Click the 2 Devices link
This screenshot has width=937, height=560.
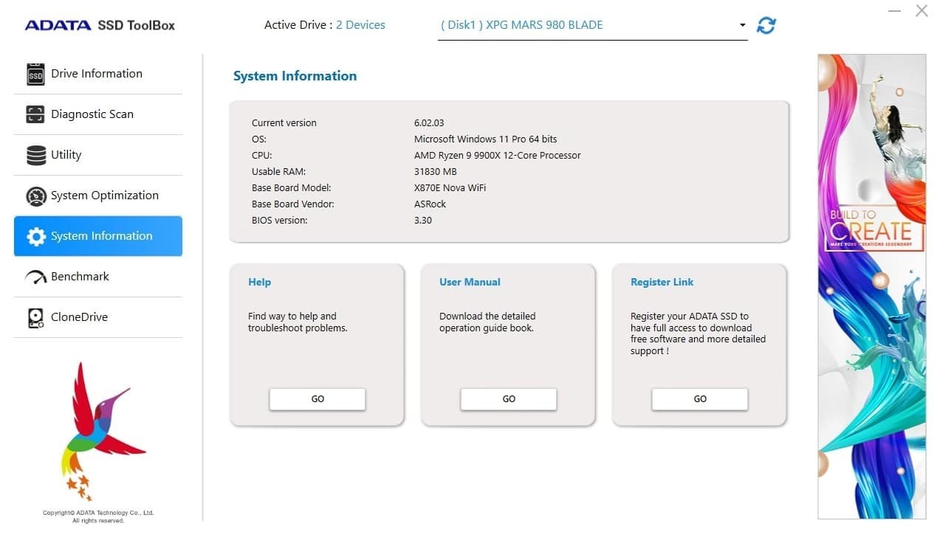(x=360, y=25)
